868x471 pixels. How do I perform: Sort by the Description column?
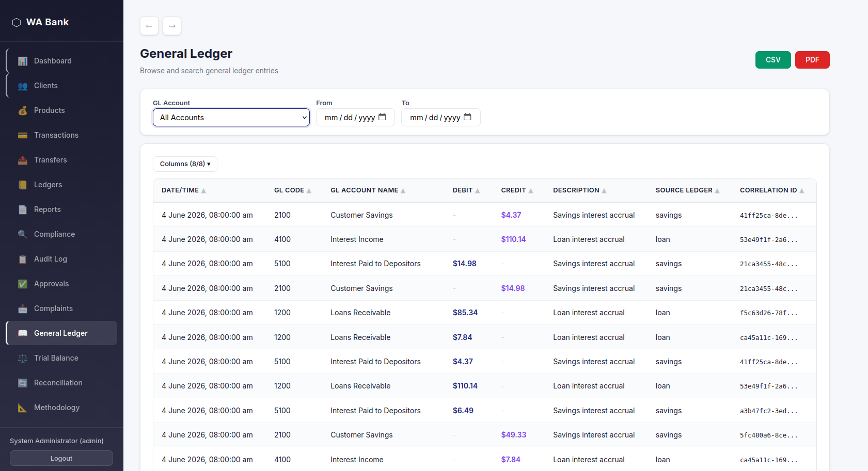(580, 190)
